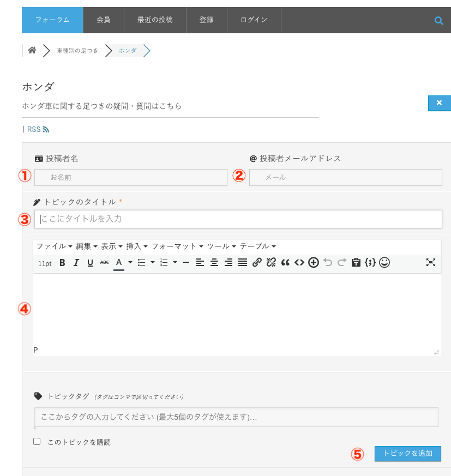Viewport: 451px width, 476px height.
Task: Switch to the 最近の投稿 tab
Action: pos(155,20)
